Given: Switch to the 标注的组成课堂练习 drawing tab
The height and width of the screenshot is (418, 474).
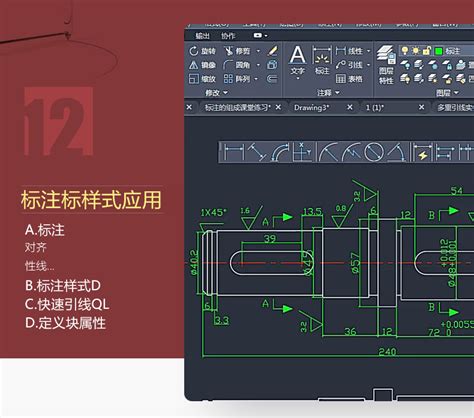Looking at the screenshot, I should pos(237,107).
